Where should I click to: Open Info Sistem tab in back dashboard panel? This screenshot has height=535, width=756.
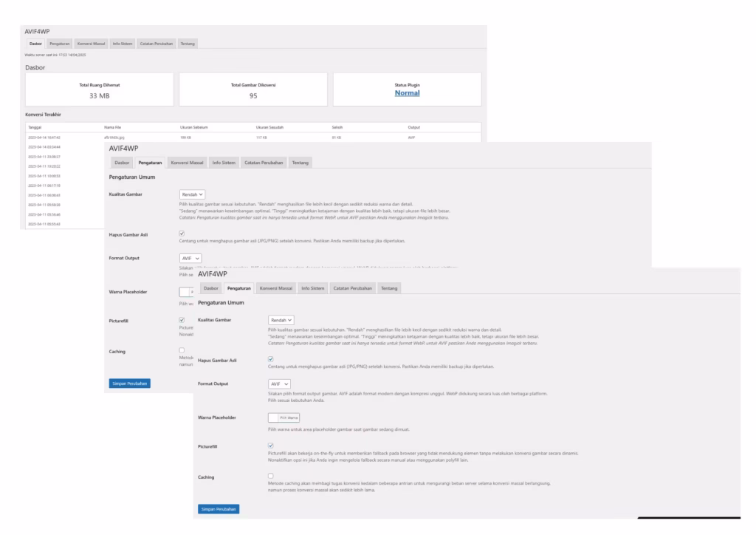pos(123,44)
